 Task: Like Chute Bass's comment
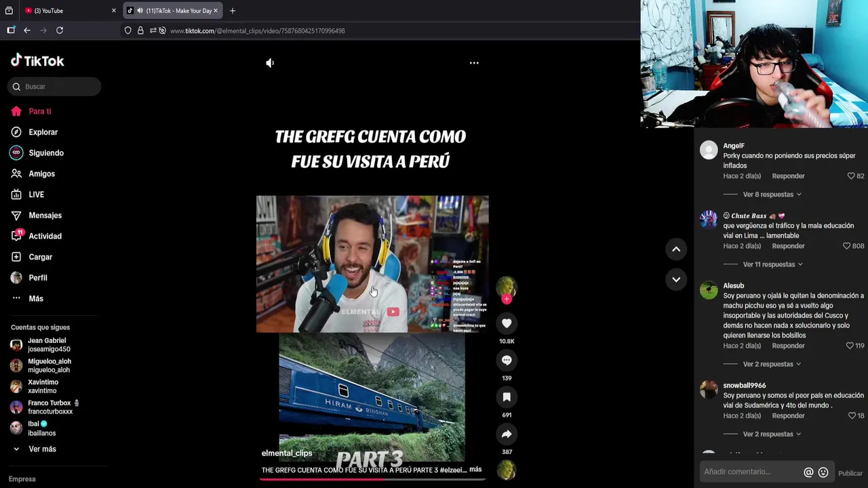tap(846, 246)
